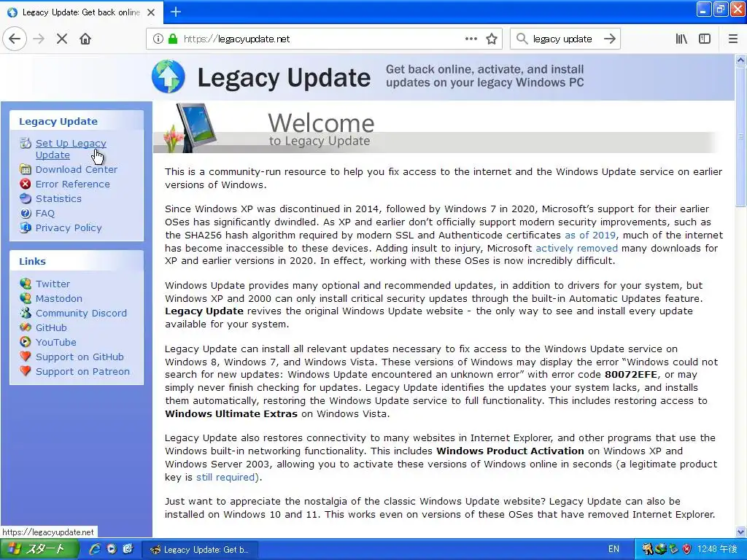747x560 pixels.
Task: Open the page actions three-dot menu
Action: (x=471, y=39)
